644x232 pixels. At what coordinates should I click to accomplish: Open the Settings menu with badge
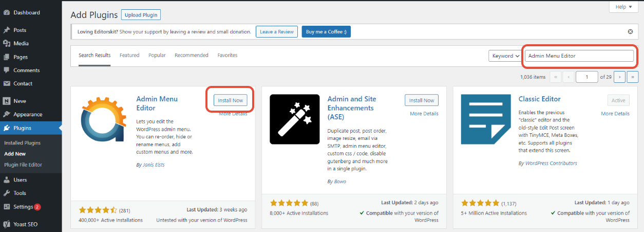31,207
